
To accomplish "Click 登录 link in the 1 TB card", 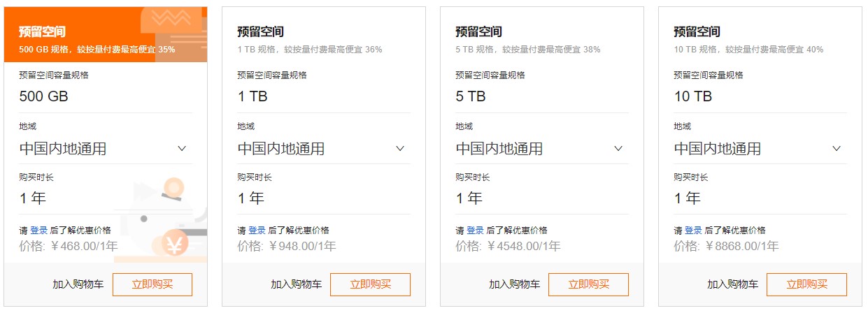I will (257, 230).
